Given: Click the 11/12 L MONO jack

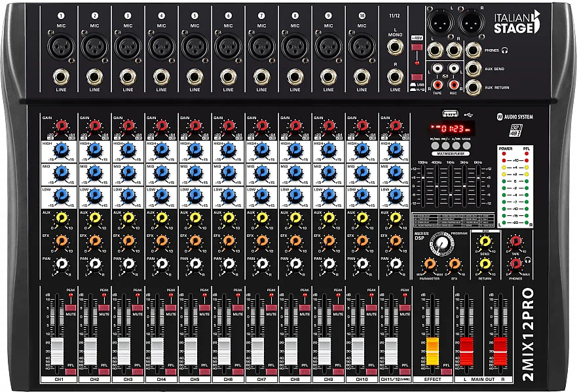Looking at the screenshot, I should pyautogui.click(x=395, y=46).
